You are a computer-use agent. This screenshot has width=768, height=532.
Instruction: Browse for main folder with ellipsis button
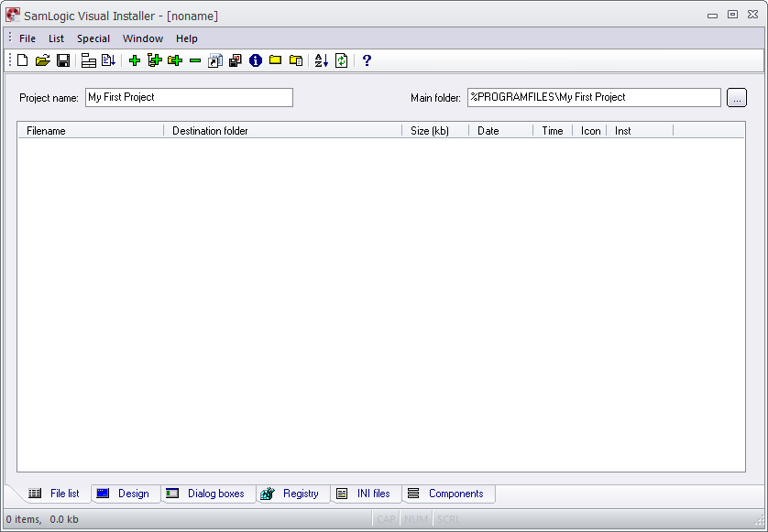point(737,97)
